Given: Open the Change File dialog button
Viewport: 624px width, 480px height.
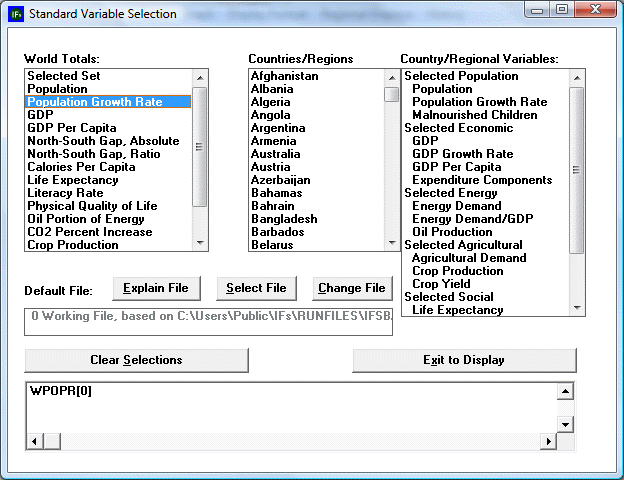Looking at the screenshot, I should pyautogui.click(x=351, y=288).
